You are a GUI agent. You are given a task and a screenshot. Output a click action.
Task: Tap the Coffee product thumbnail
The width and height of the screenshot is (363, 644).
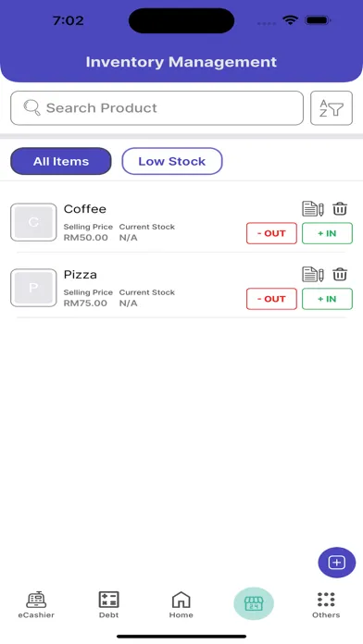33,222
